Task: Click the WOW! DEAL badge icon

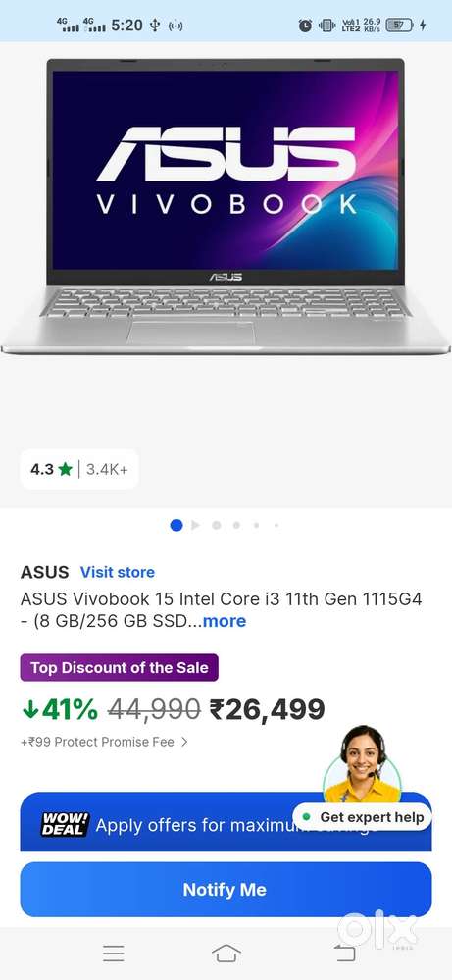Action: pos(65,825)
